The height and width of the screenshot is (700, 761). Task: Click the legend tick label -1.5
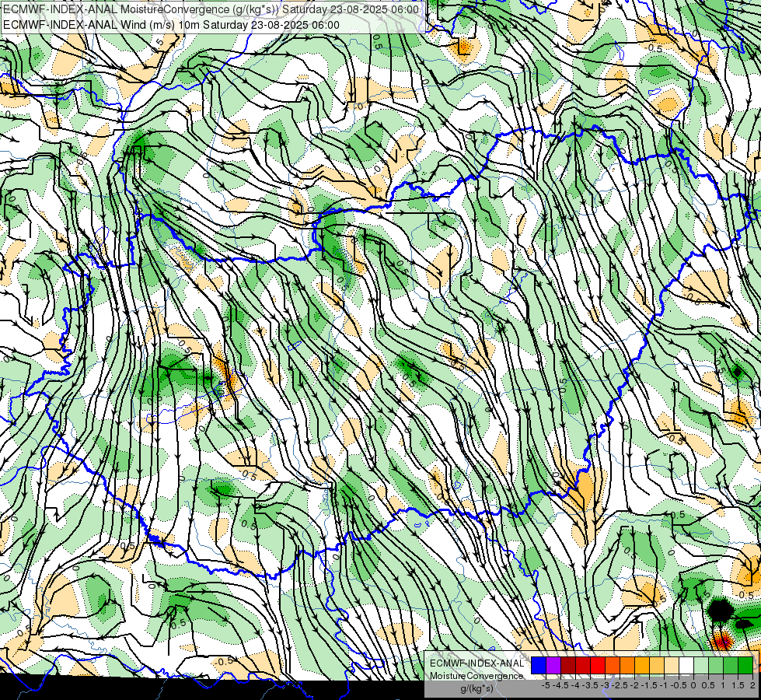coord(649,685)
